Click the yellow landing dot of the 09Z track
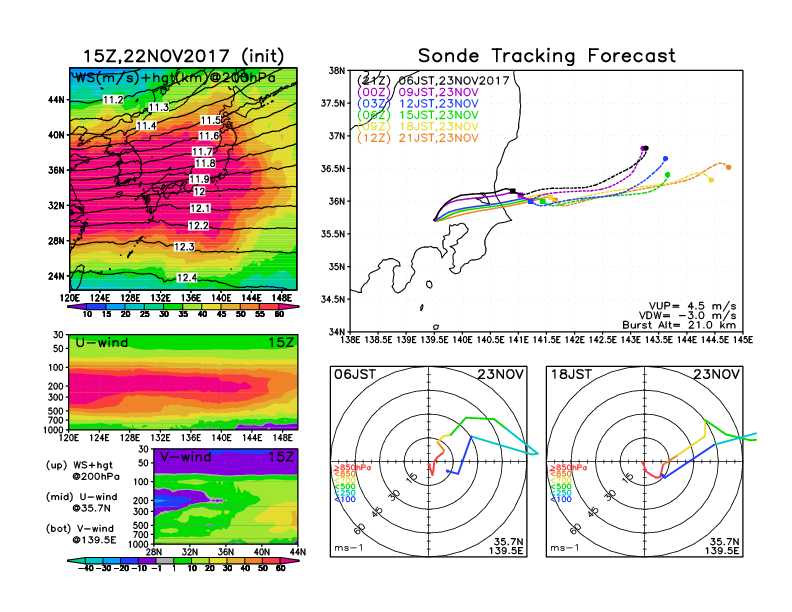This screenshot has width=792, height=612. pyautogui.click(x=712, y=180)
